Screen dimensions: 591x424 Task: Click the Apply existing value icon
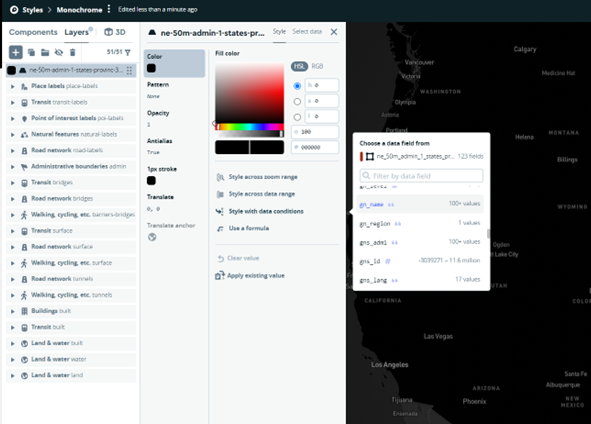pos(220,276)
